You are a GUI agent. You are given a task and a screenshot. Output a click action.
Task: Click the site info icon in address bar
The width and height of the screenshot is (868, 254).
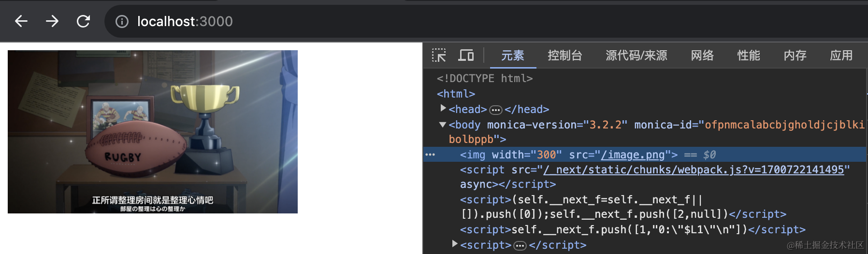pos(122,21)
